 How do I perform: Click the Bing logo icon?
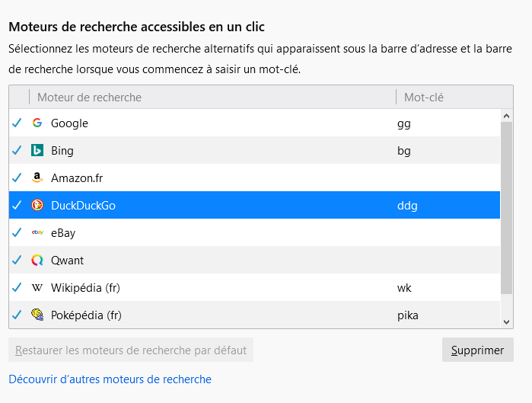pos(37,151)
